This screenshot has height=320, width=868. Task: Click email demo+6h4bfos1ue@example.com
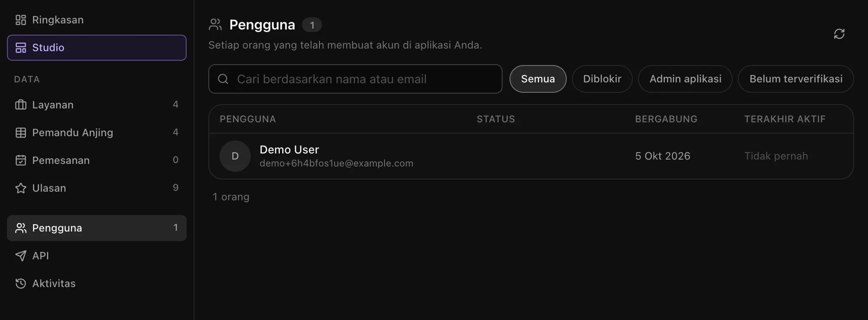336,163
